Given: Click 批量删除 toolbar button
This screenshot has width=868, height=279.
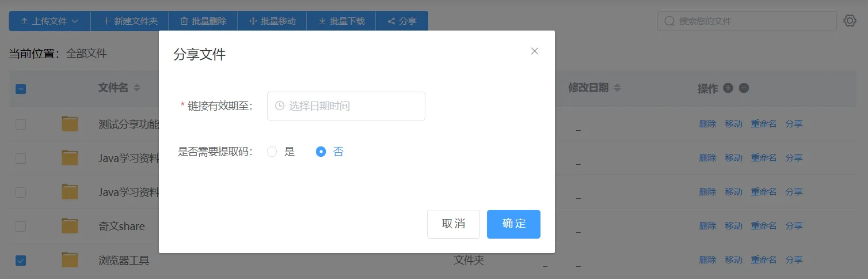Looking at the screenshot, I should pos(203,21).
